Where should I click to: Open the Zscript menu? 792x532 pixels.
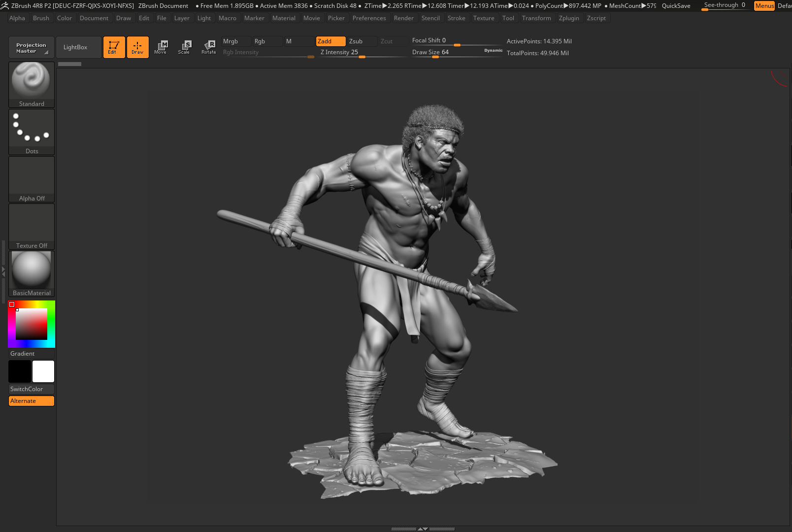coord(596,18)
